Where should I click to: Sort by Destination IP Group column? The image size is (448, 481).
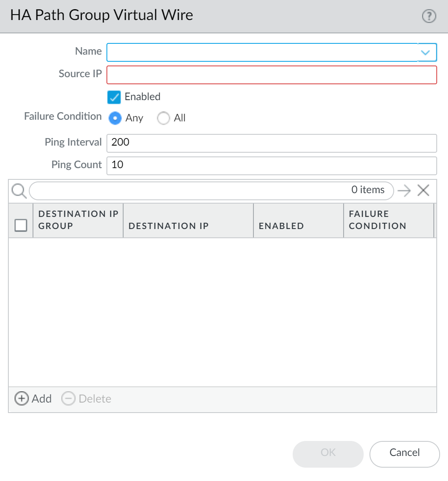pyautogui.click(x=78, y=220)
